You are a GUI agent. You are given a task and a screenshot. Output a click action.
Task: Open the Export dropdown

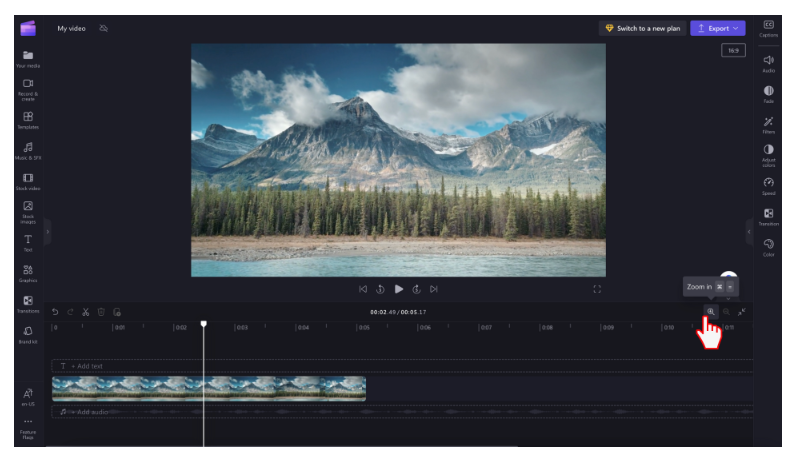point(718,28)
